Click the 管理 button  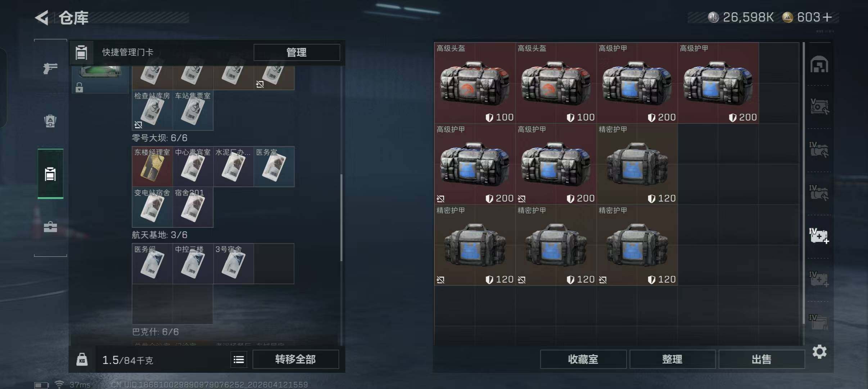[297, 52]
